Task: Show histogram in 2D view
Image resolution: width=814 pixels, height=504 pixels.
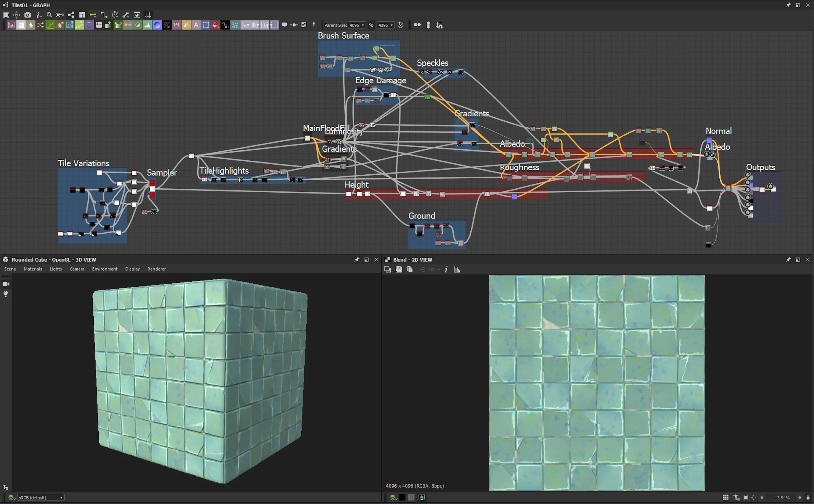Action: 457,269
